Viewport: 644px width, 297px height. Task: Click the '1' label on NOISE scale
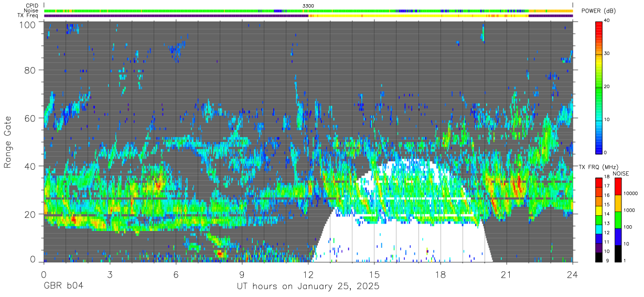pos(624,261)
